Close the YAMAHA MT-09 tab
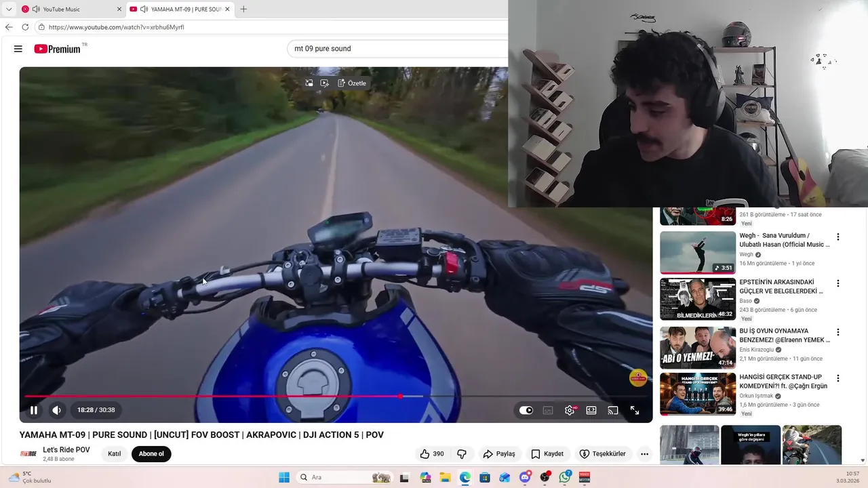868x488 pixels. (x=227, y=9)
